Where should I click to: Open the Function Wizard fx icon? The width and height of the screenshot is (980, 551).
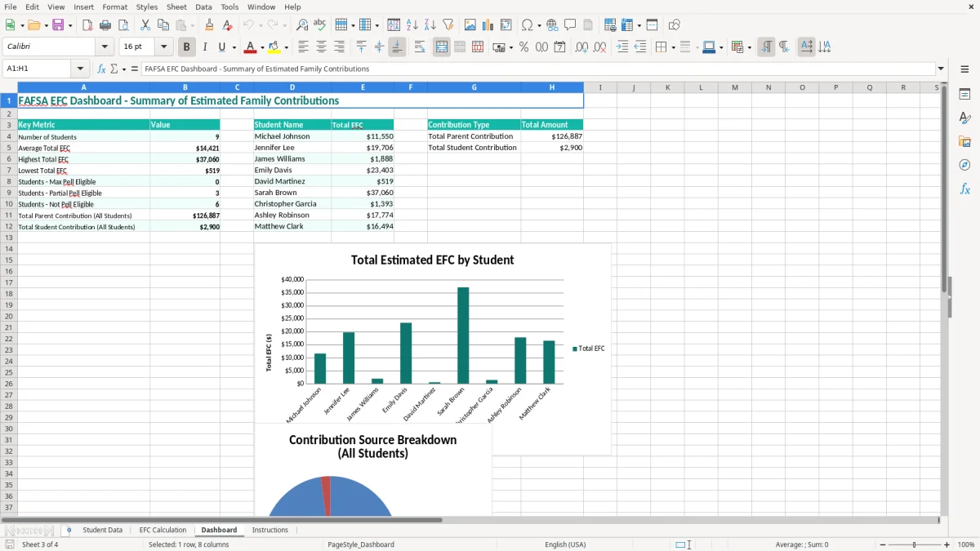coord(102,69)
